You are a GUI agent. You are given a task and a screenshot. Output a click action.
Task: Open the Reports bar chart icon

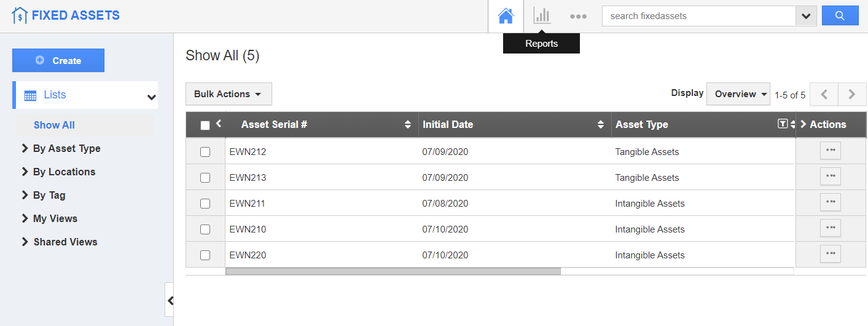point(542,16)
